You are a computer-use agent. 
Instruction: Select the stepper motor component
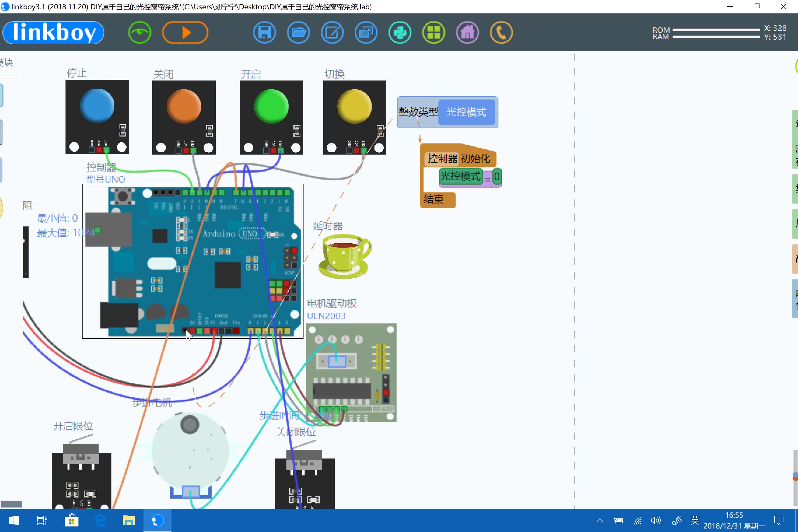click(x=190, y=455)
